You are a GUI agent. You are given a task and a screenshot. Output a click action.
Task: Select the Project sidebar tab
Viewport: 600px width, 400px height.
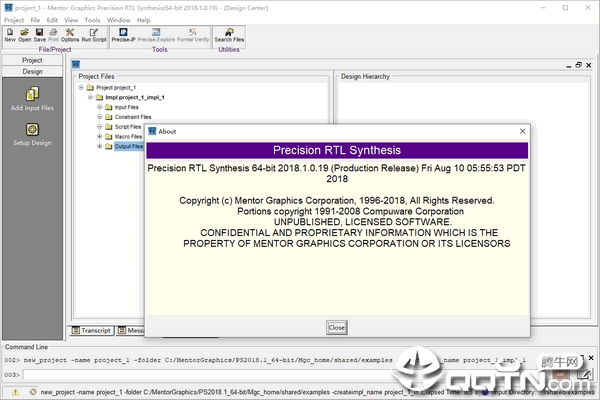tap(32, 60)
